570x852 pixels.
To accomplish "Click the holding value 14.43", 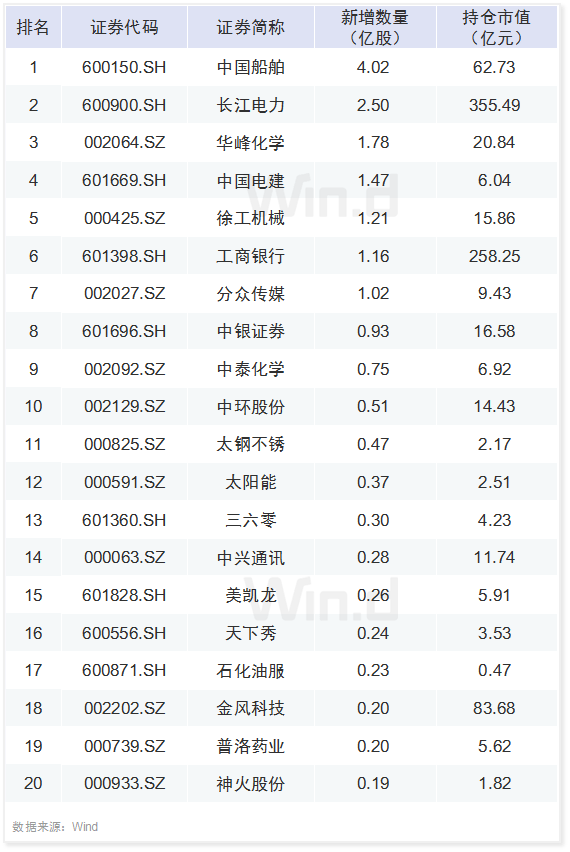I will point(494,406).
